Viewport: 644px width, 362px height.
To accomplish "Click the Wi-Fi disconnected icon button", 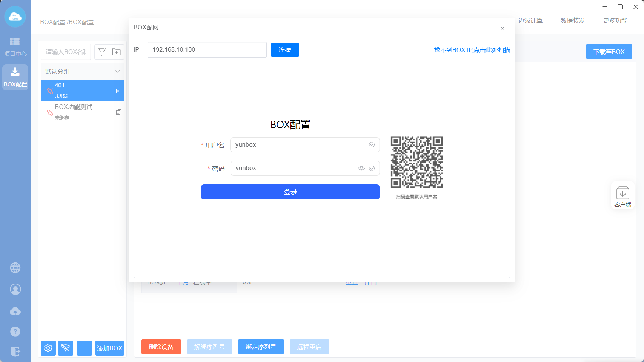I will coord(66,348).
